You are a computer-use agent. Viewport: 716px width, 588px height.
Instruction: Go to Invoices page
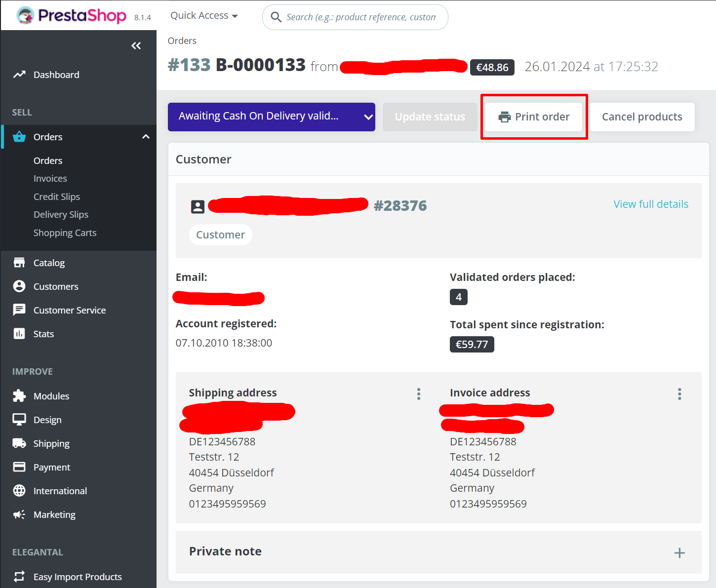[50, 179]
